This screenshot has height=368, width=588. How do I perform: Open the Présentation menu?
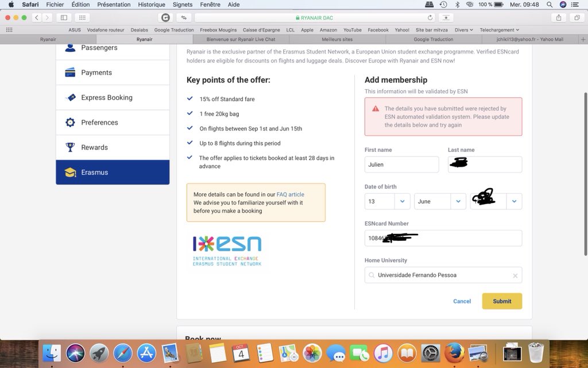pos(114,5)
